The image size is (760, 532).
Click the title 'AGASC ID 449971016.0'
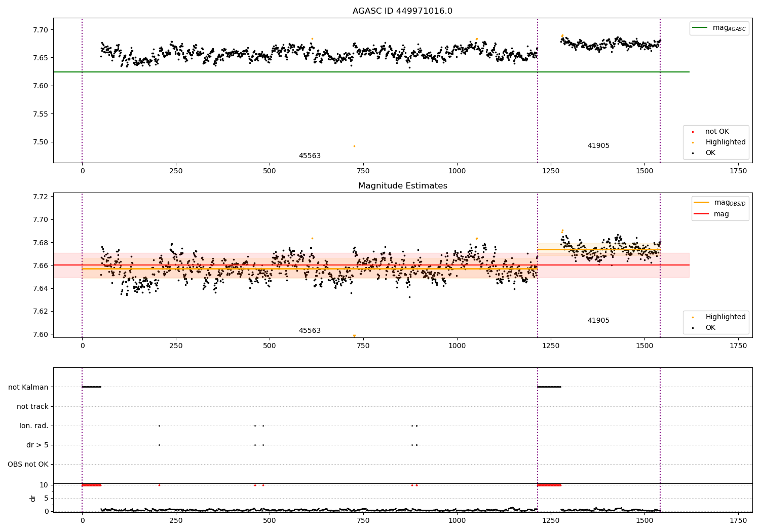coord(402,11)
